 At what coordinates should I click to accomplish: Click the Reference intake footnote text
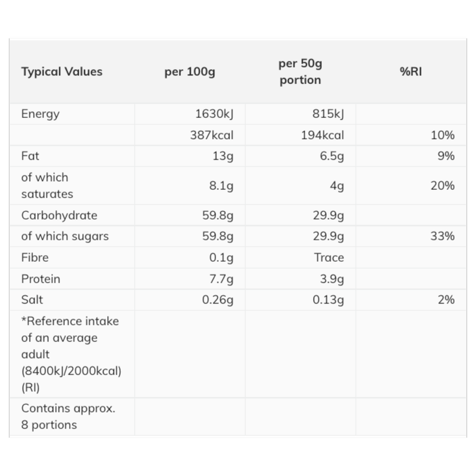point(71,354)
